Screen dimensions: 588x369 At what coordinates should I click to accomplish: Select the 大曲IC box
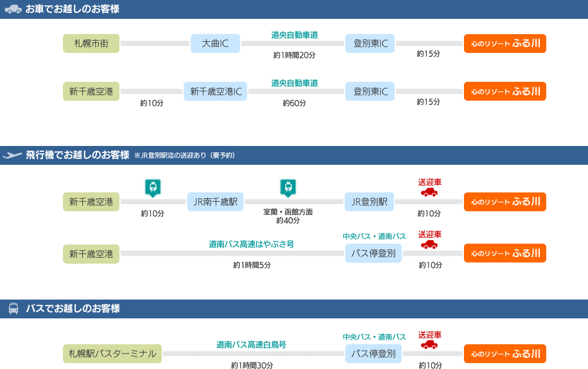[215, 44]
